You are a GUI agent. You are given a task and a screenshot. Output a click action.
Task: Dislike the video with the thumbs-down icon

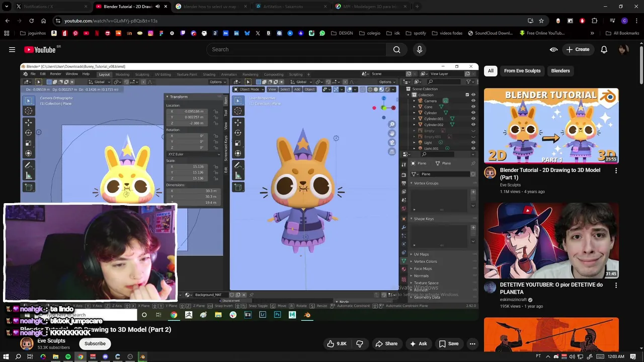tap(360, 344)
